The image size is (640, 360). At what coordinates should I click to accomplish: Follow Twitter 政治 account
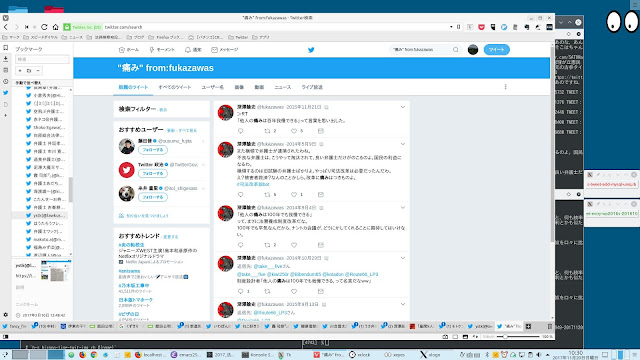tap(153, 173)
